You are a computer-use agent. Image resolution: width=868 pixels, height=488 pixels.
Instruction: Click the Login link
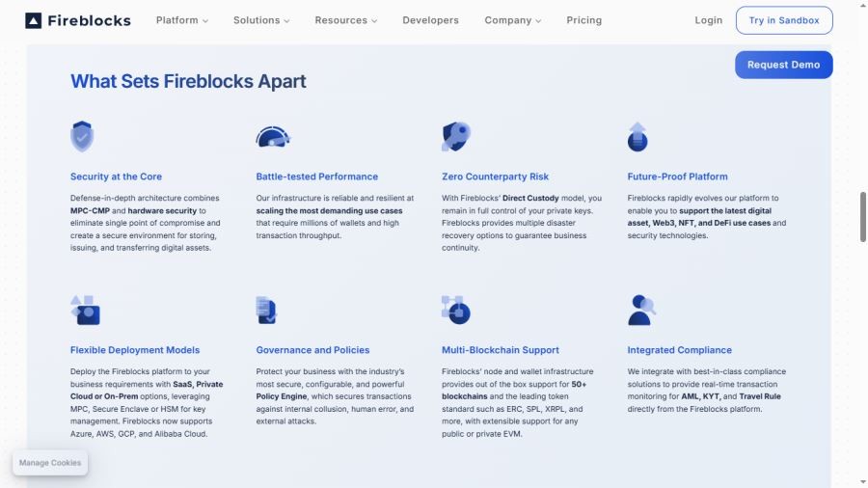tap(709, 20)
